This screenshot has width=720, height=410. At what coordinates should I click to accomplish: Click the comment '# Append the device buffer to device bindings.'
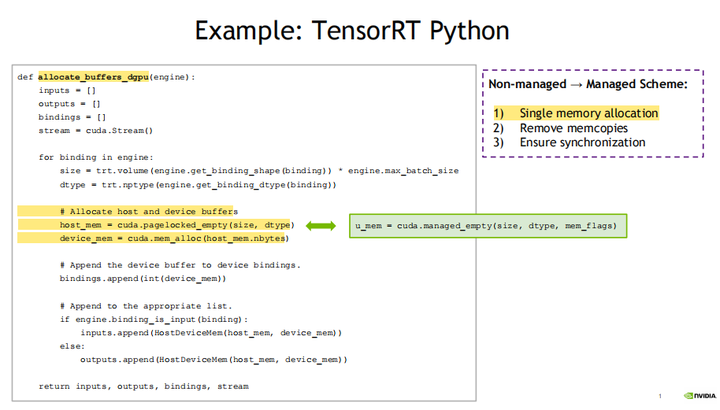pyautogui.click(x=180, y=265)
